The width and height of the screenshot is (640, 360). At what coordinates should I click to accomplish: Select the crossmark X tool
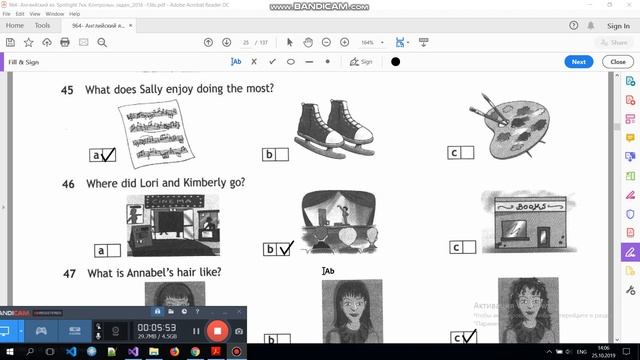tap(254, 62)
